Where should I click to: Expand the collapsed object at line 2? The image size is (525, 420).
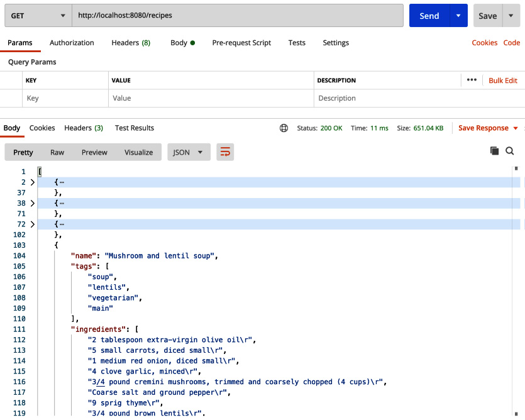tap(33, 182)
